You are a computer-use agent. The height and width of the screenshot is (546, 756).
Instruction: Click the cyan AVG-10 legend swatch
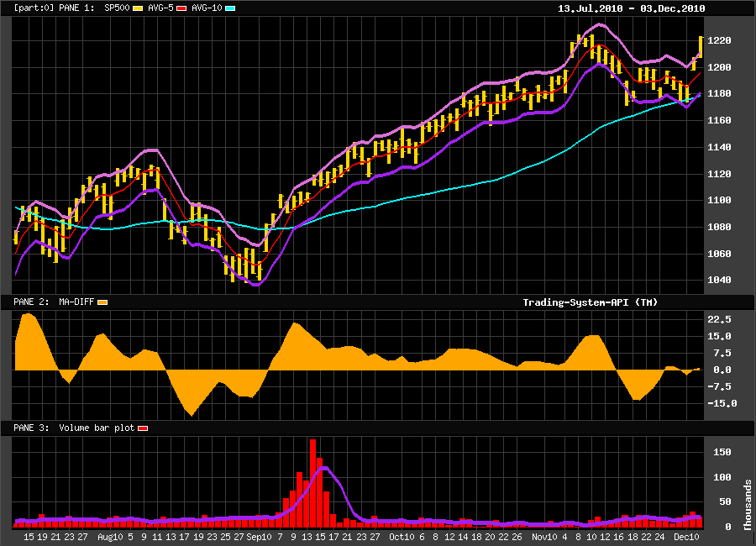coord(230,8)
